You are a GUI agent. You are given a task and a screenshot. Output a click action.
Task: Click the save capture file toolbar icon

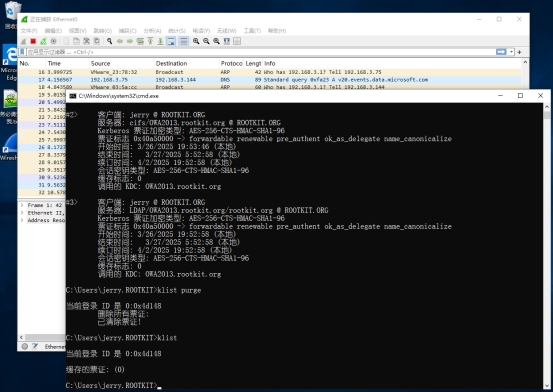point(76,41)
